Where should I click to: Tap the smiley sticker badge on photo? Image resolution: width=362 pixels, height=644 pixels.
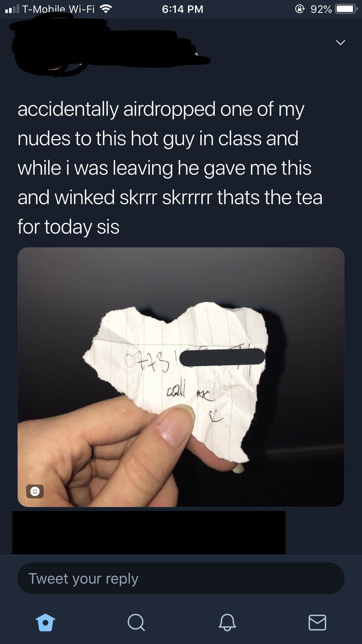click(x=35, y=491)
